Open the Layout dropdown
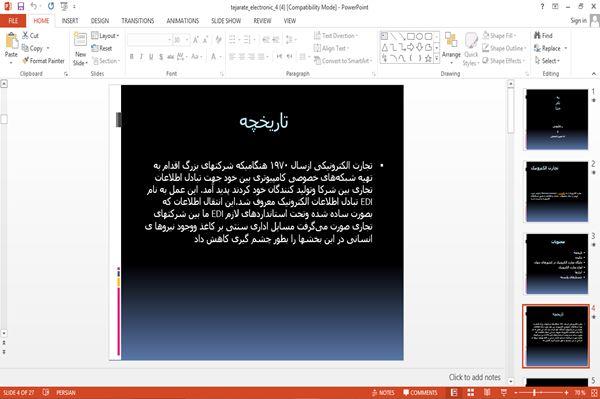Viewport: 600px width, 399px height. click(105, 36)
